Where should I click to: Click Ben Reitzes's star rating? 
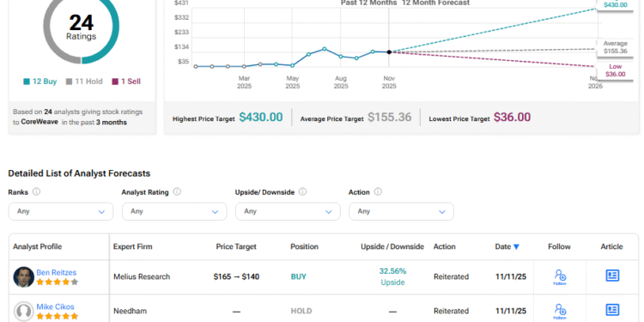pyautogui.click(x=57, y=283)
